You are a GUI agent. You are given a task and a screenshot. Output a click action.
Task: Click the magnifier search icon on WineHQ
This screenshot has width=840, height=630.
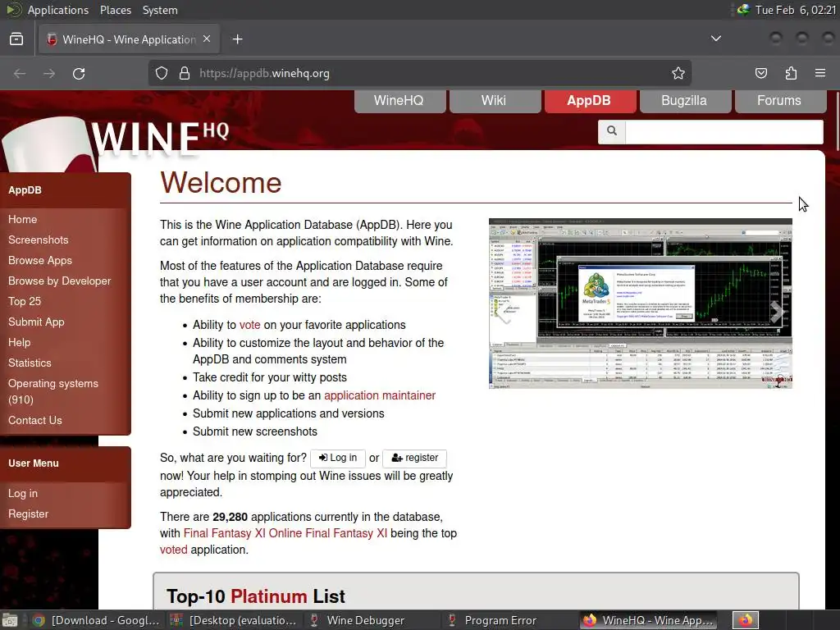click(612, 131)
